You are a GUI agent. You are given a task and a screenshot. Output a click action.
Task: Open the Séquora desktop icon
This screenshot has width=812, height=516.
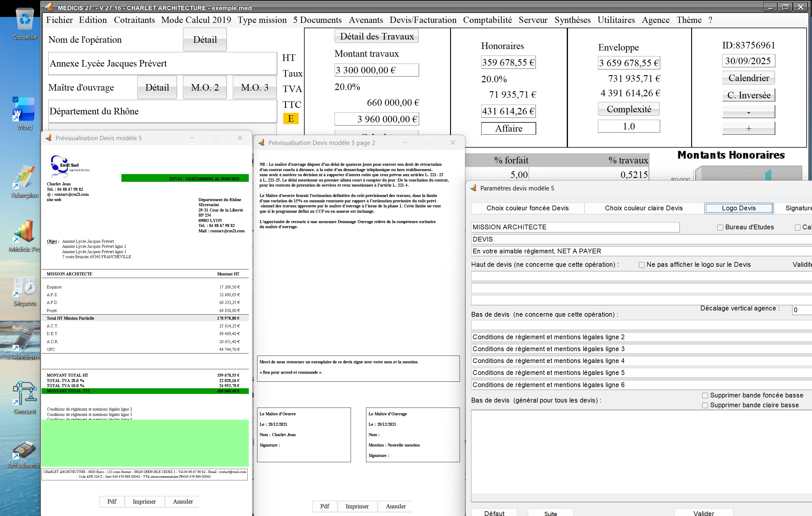click(25, 286)
